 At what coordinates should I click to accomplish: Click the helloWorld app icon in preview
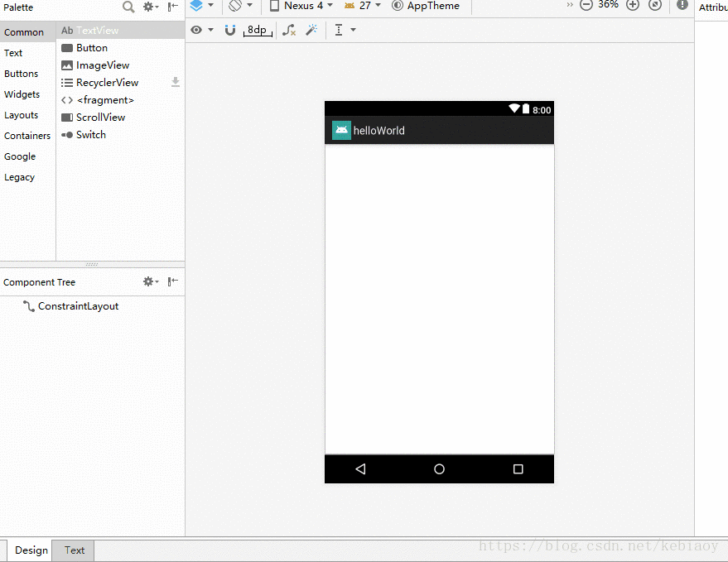341,131
